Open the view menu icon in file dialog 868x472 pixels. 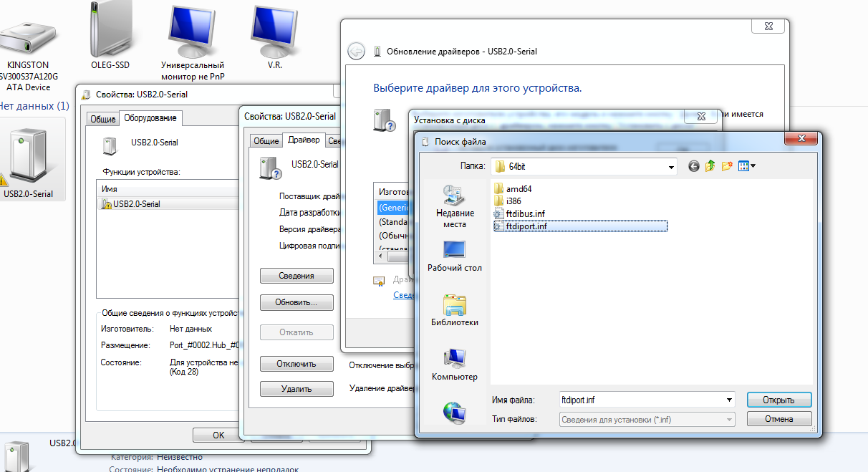(x=747, y=166)
